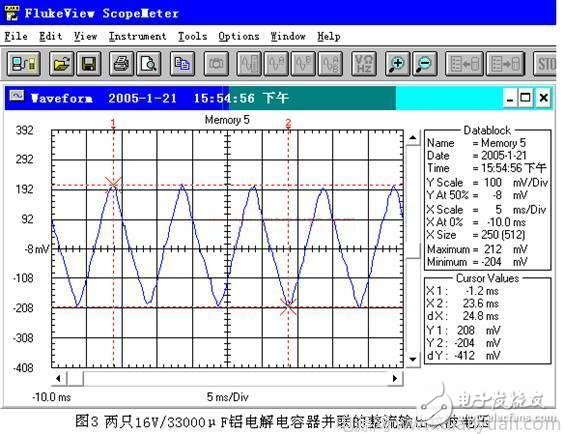Click the Y2 -204 mV cursor value
The image size is (564, 434).
tap(477, 343)
